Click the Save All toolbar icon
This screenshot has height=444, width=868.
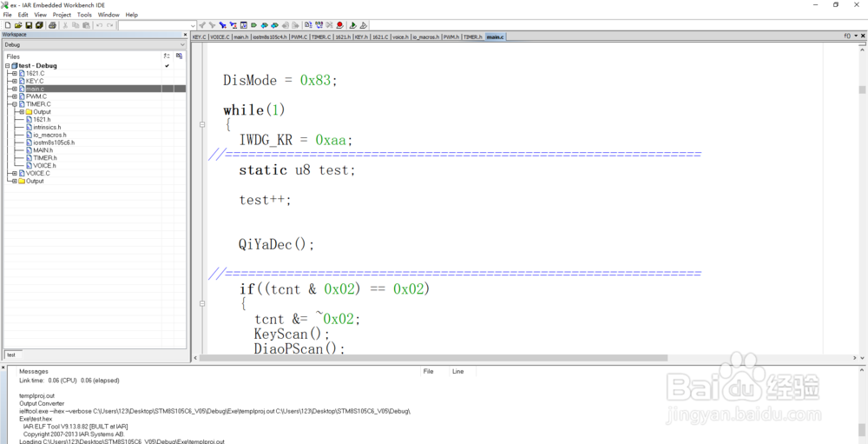tap(39, 25)
